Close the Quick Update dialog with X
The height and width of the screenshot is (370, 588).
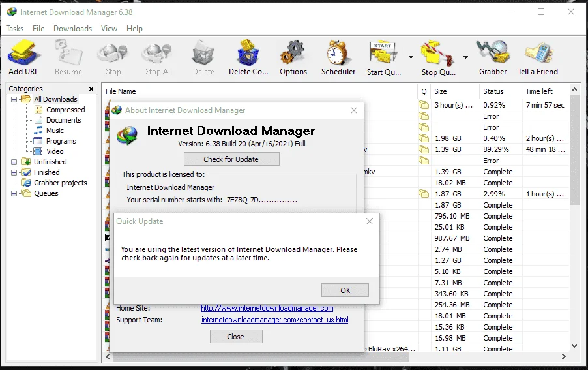[x=370, y=221]
